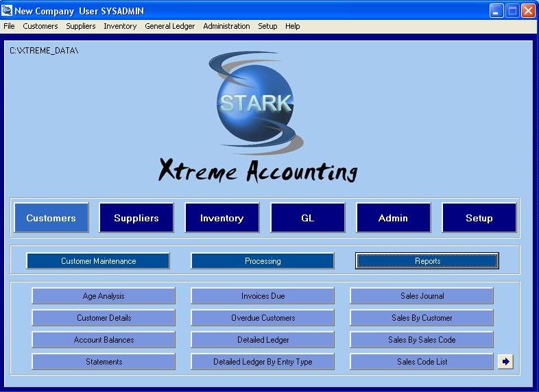The height and width of the screenshot is (392, 539).
Task: Open the Sales Journal report
Action: (422, 296)
